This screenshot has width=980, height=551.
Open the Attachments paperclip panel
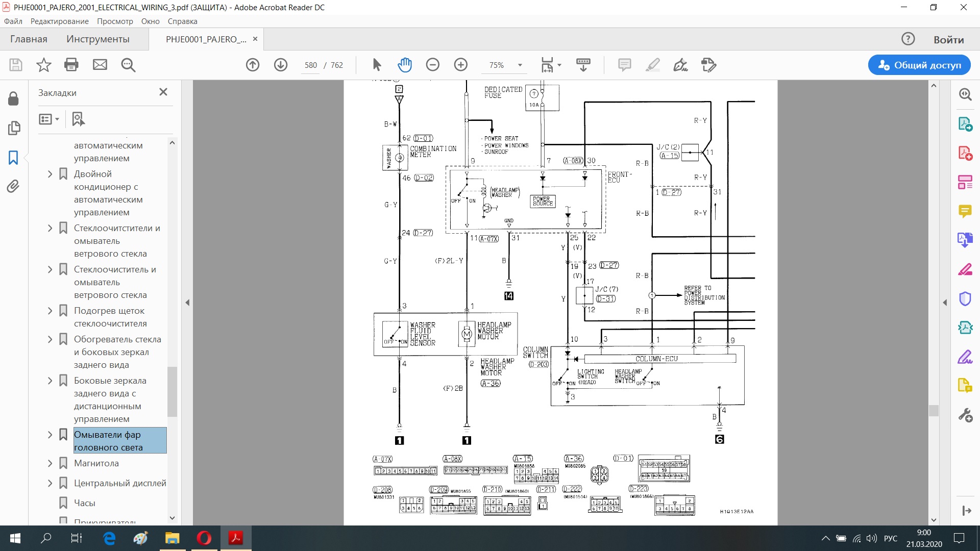[x=14, y=187]
